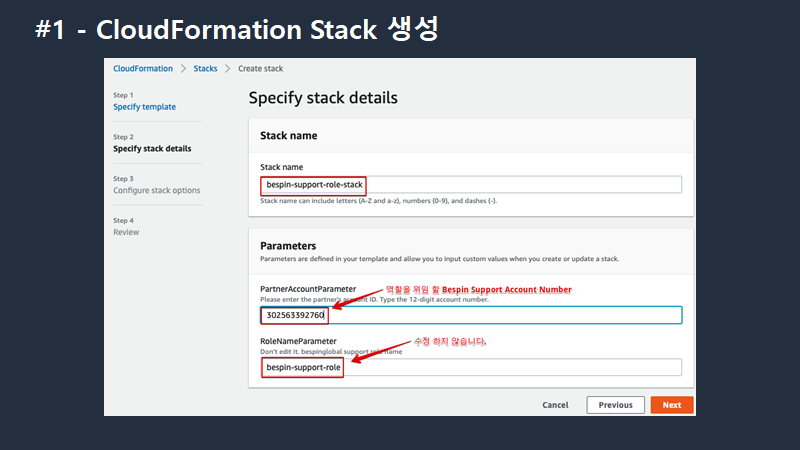Click the RoleNameParameter input field
Image resolution: width=800 pixels, height=450 pixels.
[471, 367]
